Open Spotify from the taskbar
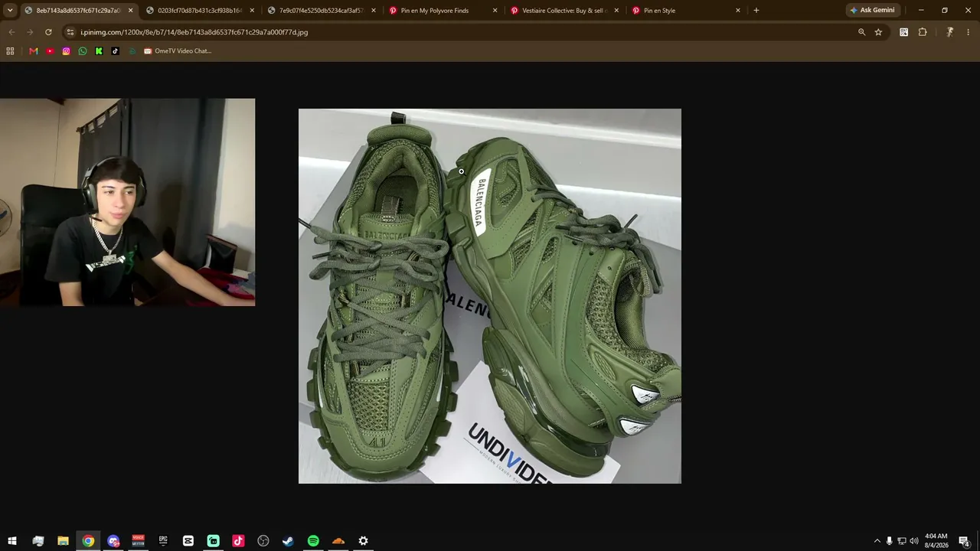Viewport: 980px width, 551px height. click(x=313, y=541)
